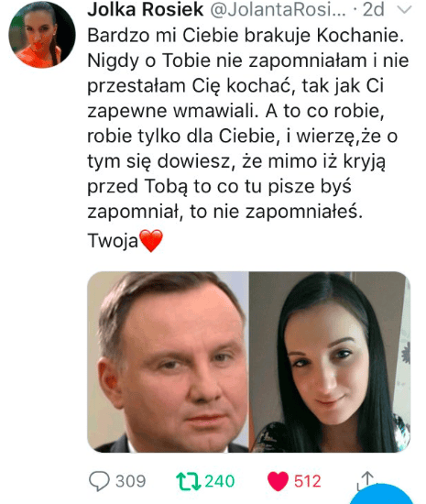Expand tweet options with the chevron arrow
This screenshot has height=504, width=426.
pyautogui.click(x=404, y=10)
